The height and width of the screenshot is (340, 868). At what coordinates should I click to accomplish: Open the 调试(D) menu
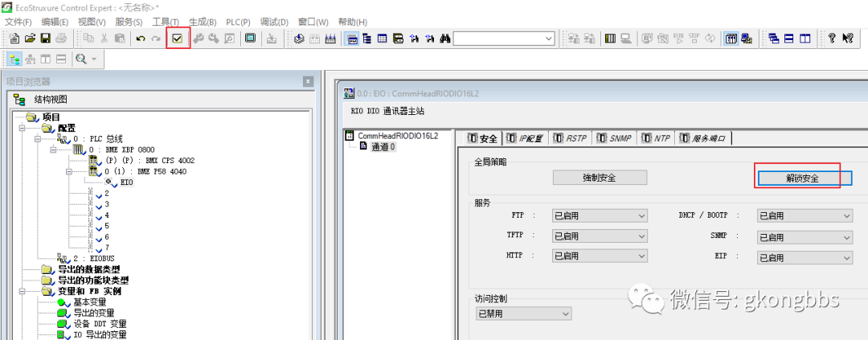(275, 23)
